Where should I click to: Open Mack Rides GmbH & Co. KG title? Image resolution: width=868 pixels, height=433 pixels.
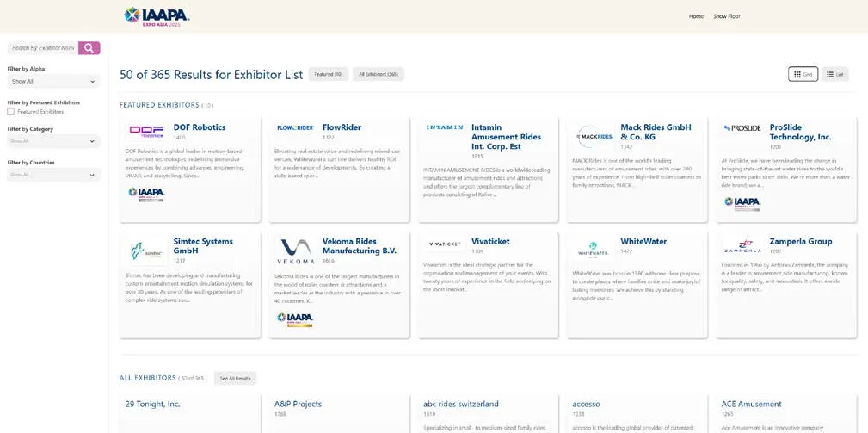coord(656,132)
